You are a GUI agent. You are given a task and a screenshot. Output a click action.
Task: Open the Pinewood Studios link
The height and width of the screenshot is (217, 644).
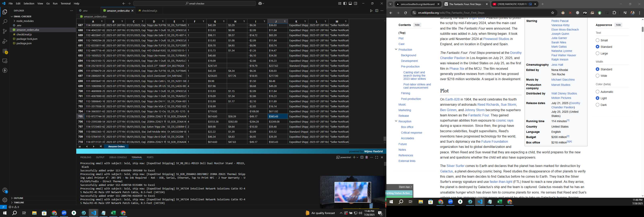[496, 39]
